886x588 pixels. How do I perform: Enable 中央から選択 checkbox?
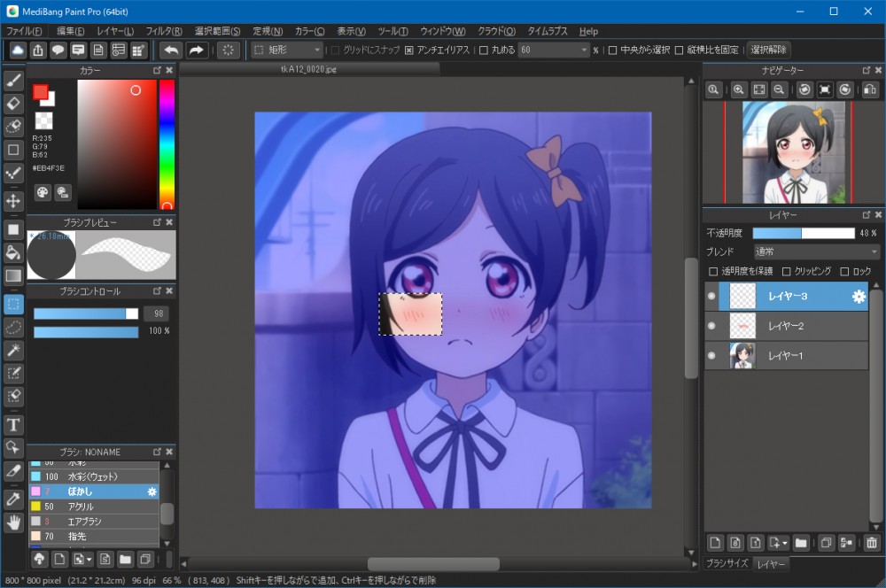[612, 50]
